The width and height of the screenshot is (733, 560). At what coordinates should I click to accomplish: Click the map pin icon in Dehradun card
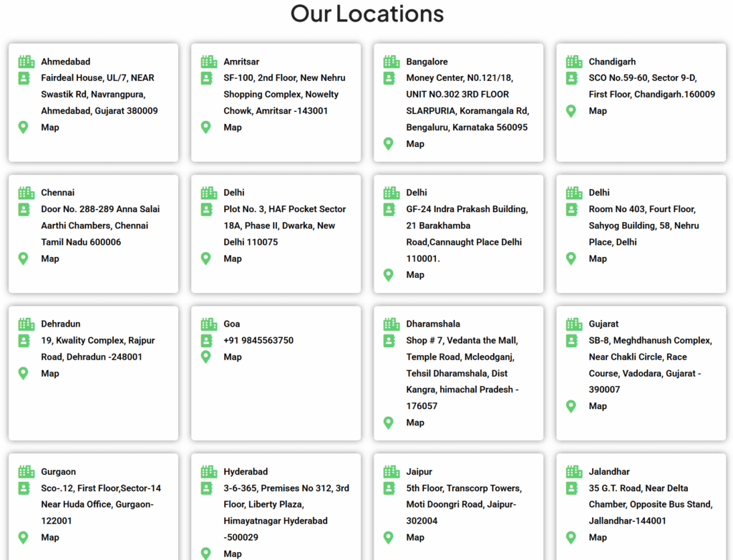click(x=24, y=373)
